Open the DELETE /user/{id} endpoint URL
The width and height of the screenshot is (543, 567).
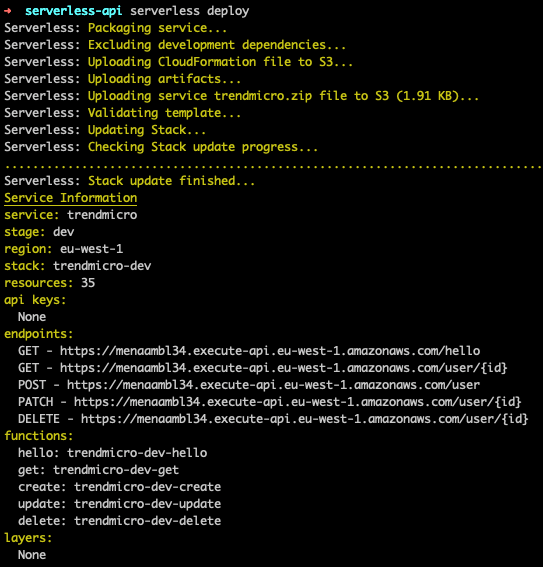[305, 419]
